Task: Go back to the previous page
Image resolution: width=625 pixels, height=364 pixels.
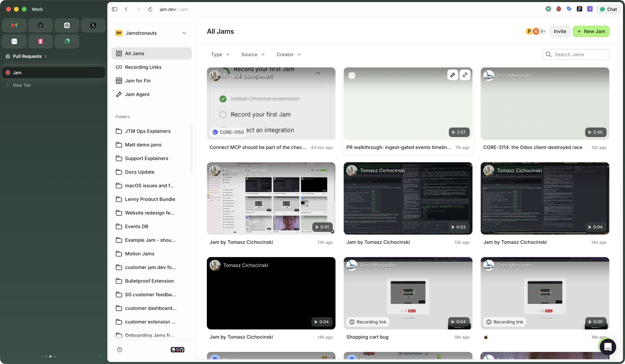Action: coord(126,9)
